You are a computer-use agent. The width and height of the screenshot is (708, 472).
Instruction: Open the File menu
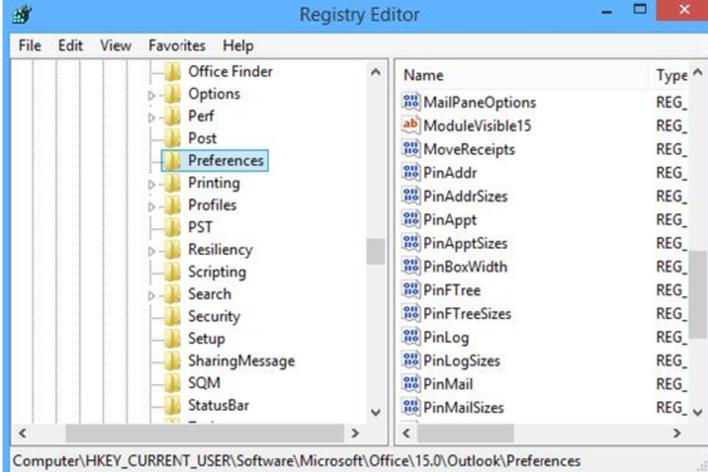coord(30,46)
